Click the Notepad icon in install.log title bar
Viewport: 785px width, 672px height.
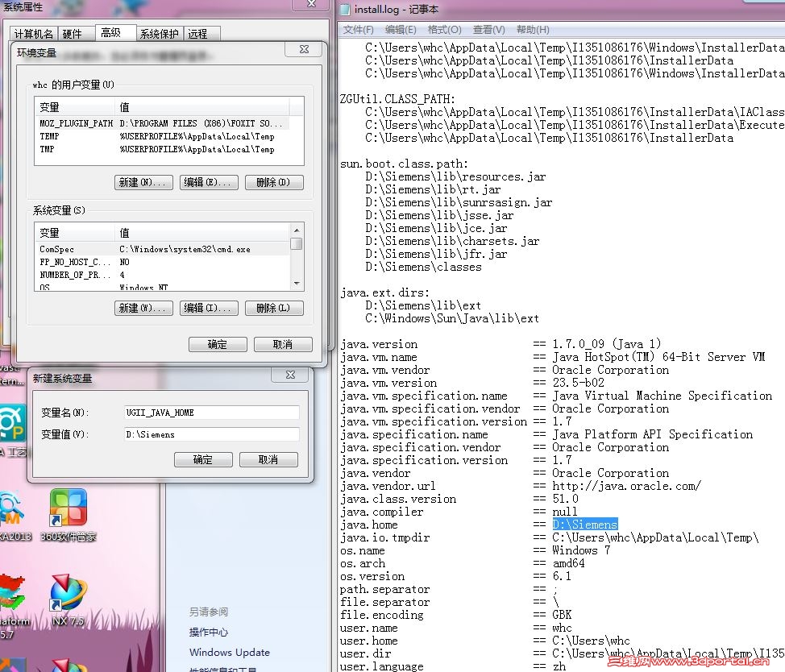pos(344,9)
